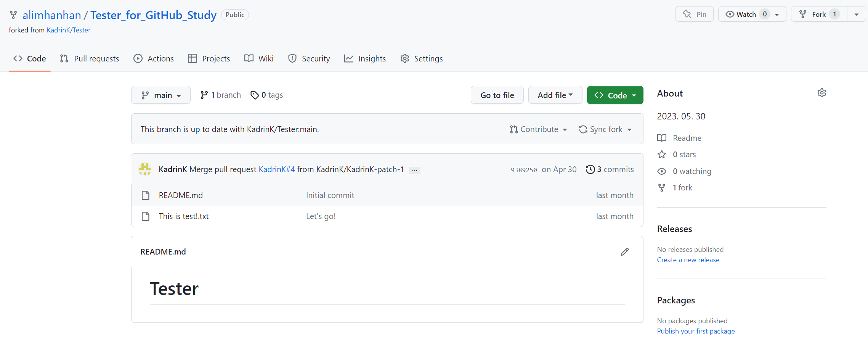Click Publish your first package
This screenshot has height=340, width=868.
(696, 331)
